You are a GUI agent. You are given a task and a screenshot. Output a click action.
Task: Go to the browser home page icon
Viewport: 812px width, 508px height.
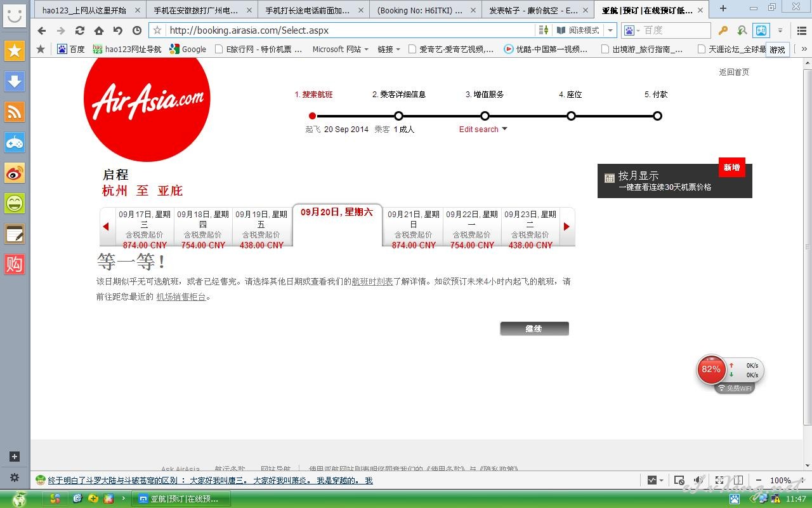point(99,30)
